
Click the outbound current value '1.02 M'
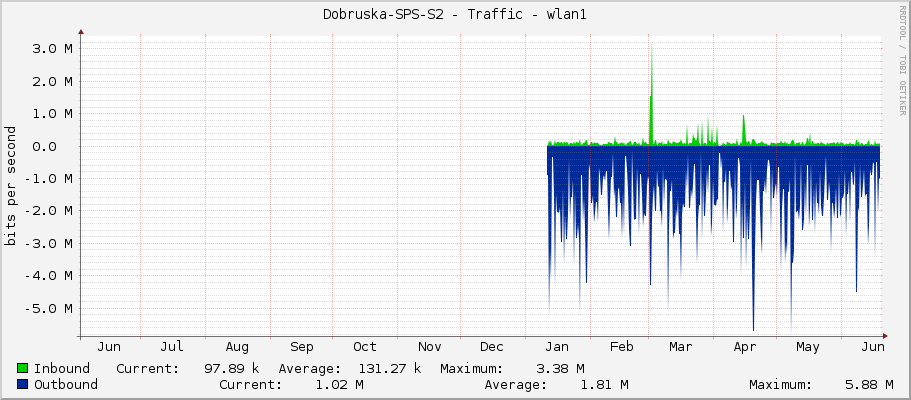click(x=340, y=385)
